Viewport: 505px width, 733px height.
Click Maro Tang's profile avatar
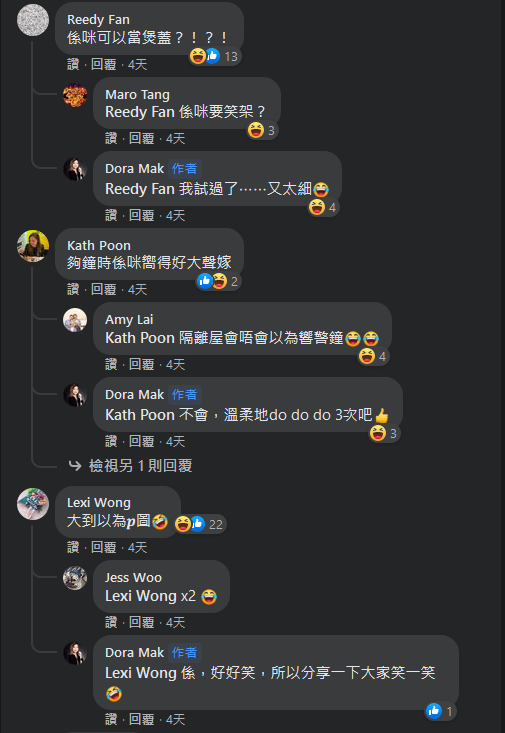[x=75, y=95]
